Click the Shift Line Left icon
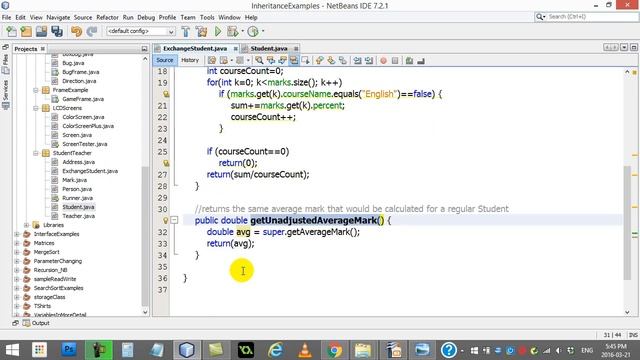The image size is (640, 360). click(x=357, y=60)
